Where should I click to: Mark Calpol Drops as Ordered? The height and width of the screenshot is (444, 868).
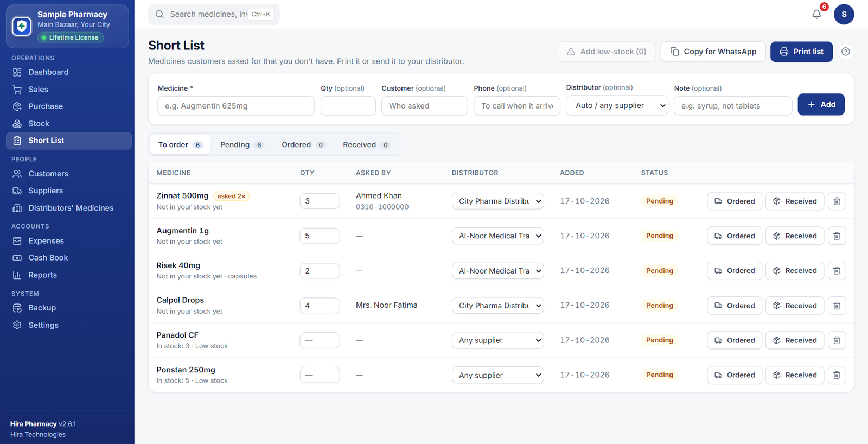tap(735, 306)
